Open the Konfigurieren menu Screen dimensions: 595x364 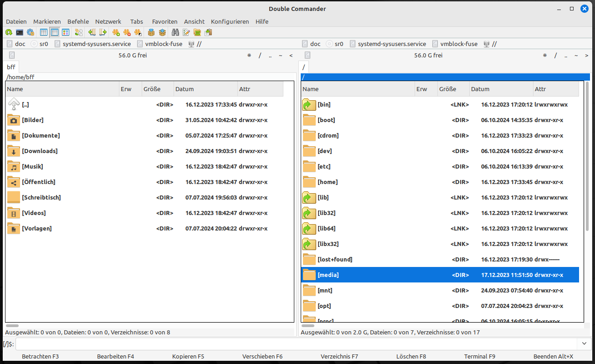pyautogui.click(x=230, y=21)
